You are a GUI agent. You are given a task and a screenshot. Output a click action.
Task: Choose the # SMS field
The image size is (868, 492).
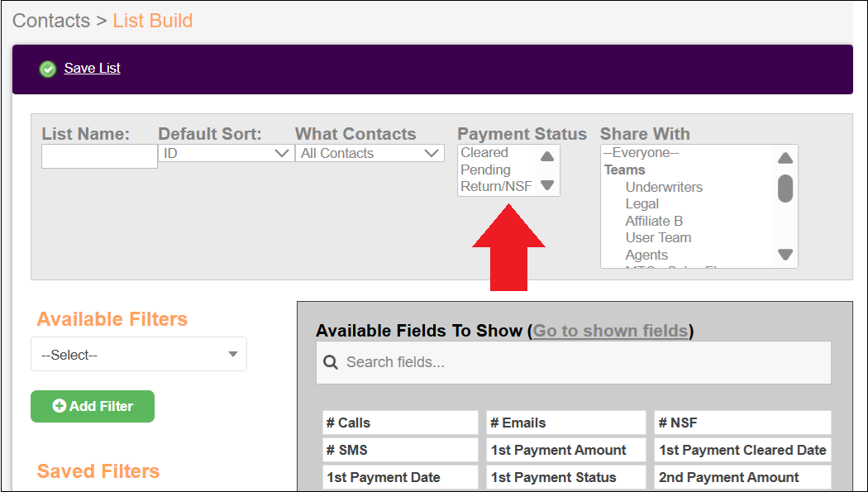400,450
